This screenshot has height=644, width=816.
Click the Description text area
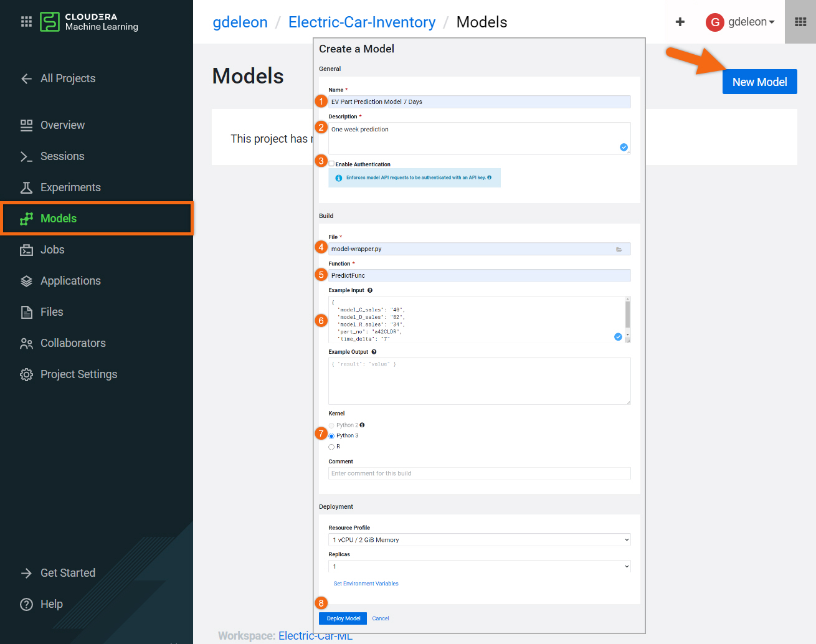tap(479, 138)
